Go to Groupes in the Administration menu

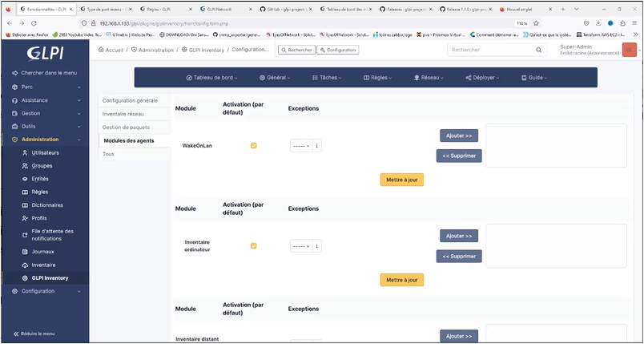[x=42, y=165]
